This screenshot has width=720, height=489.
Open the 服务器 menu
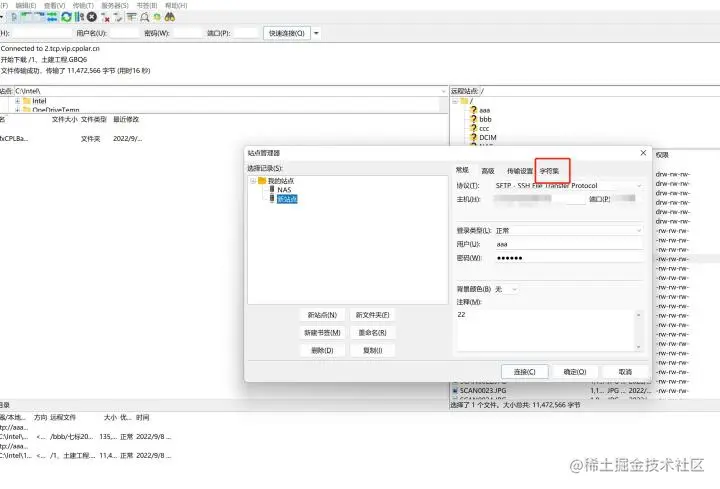point(115,5)
